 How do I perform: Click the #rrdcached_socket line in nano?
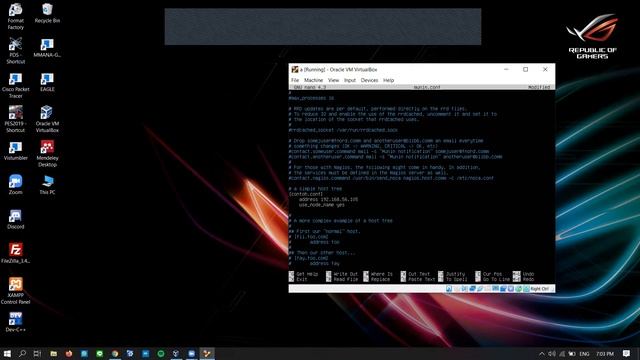click(x=343, y=130)
